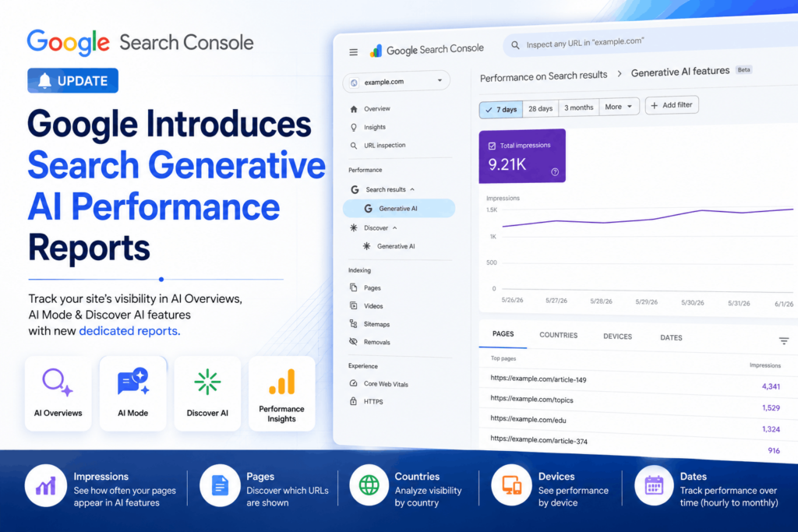Click the Google G icon beside Search results

click(x=355, y=190)
